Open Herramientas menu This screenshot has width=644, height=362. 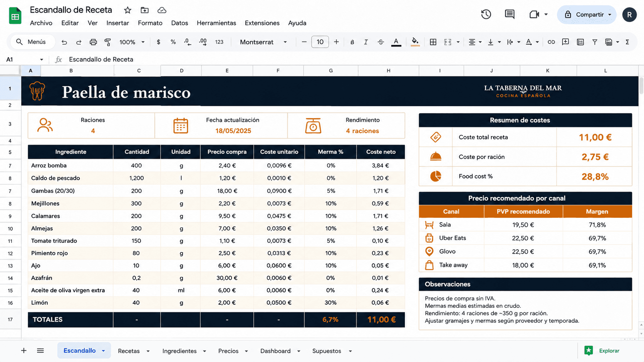click(x=216, y=23)
